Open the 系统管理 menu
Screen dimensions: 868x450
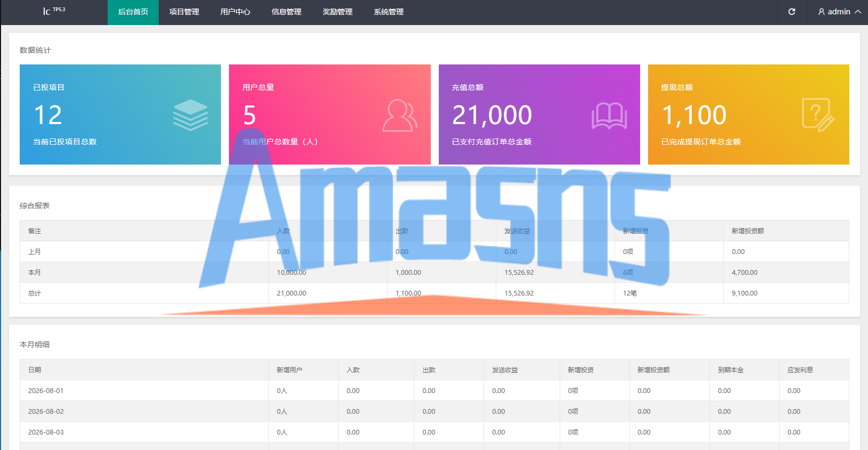point(389,12)
